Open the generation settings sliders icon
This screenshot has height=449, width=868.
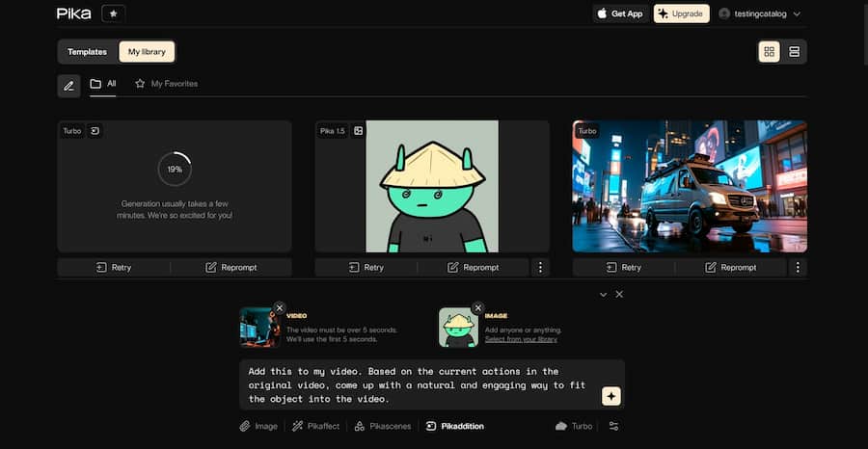(613, 426)
